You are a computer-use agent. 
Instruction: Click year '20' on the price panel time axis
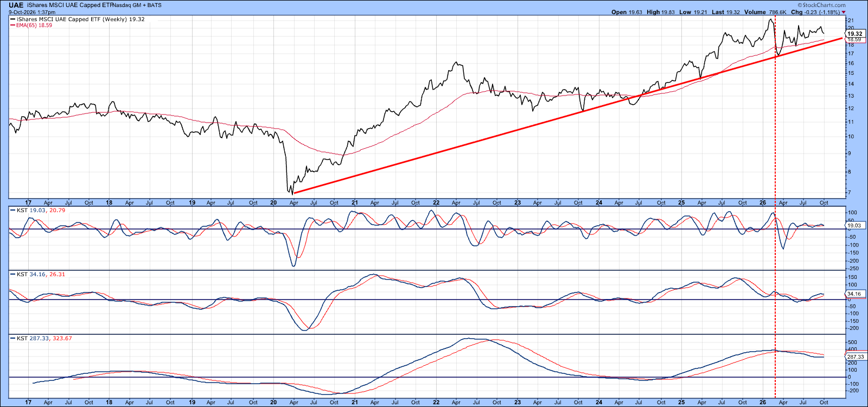point(273,202)
